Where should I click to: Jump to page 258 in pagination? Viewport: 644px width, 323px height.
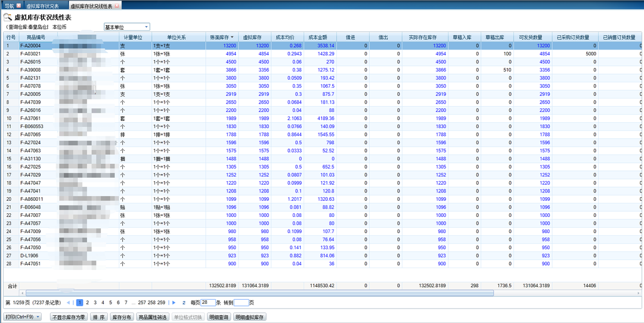(151, 303)
